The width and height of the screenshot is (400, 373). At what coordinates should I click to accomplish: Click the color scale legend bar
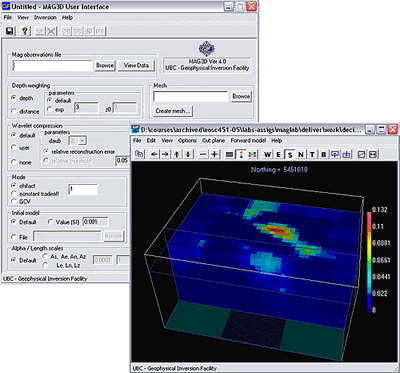coord(369,262)
